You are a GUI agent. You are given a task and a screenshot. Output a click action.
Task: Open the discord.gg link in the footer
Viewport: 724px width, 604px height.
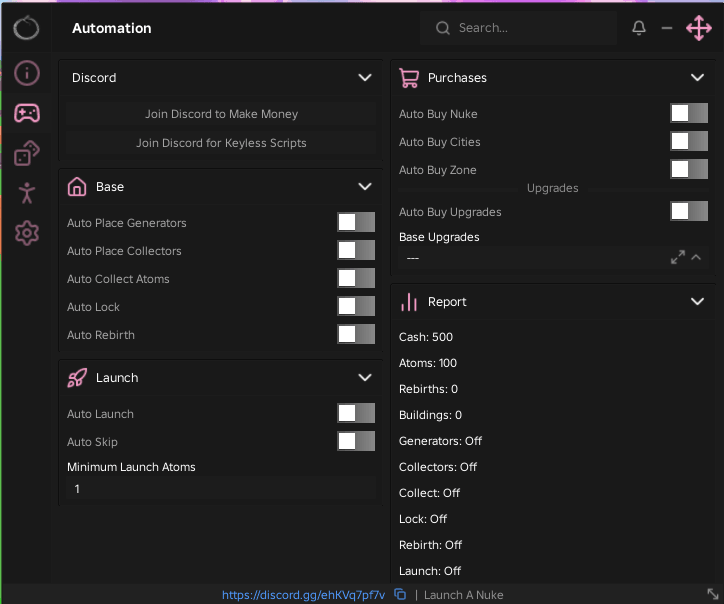(303, 595)
